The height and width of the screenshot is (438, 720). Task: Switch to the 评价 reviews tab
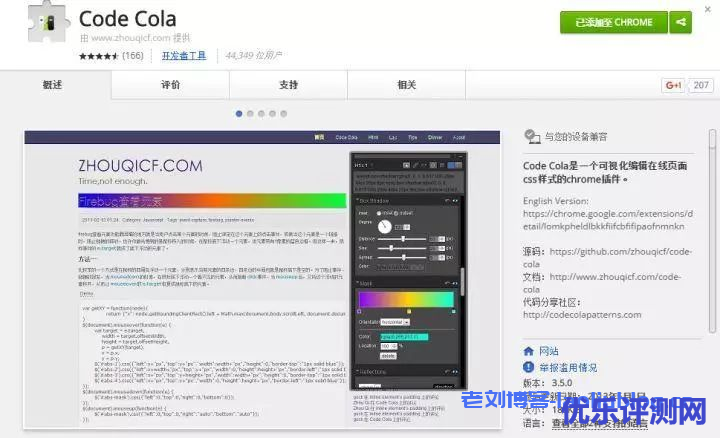[171, 85]
